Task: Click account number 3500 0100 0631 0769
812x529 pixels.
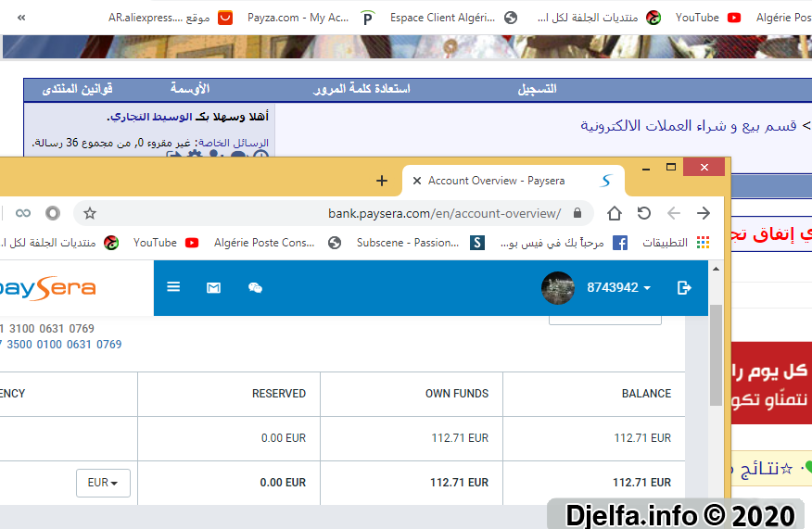Action: (x=64, y=345)
